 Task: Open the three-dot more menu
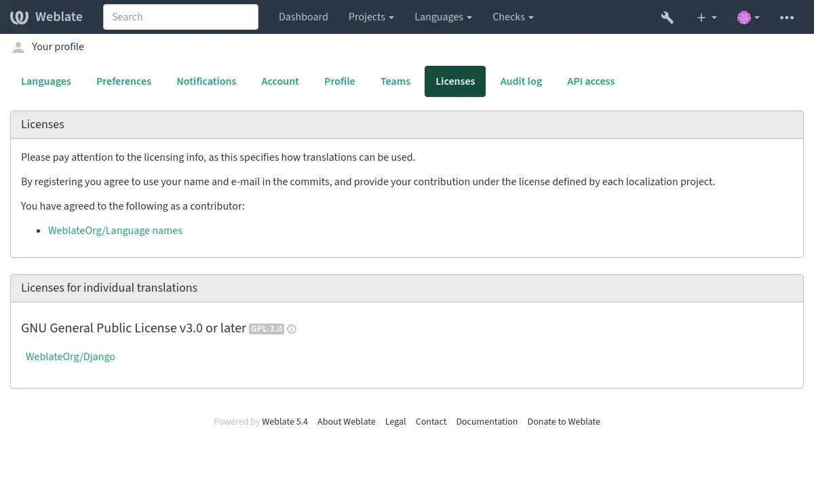787,17
